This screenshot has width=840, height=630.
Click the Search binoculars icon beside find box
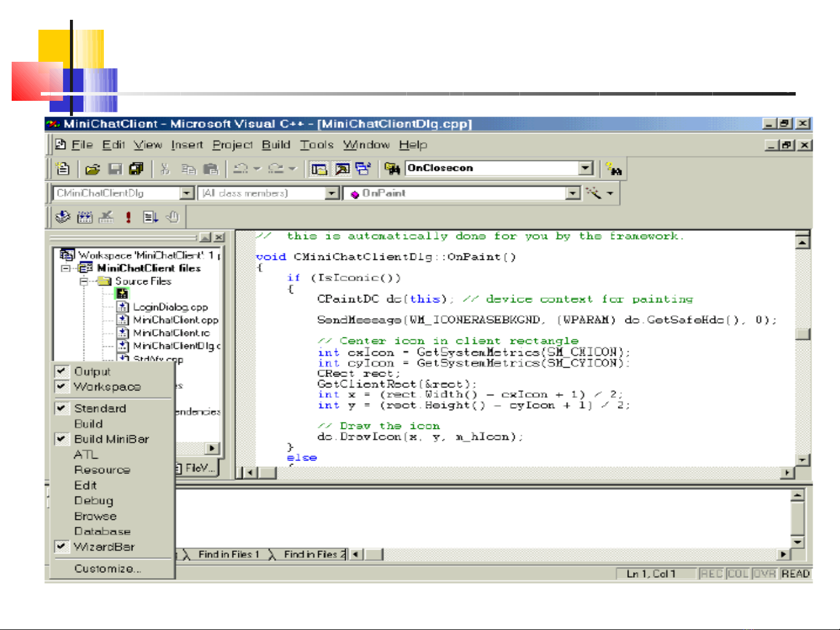pyautogui.click(x=613, y=169)
